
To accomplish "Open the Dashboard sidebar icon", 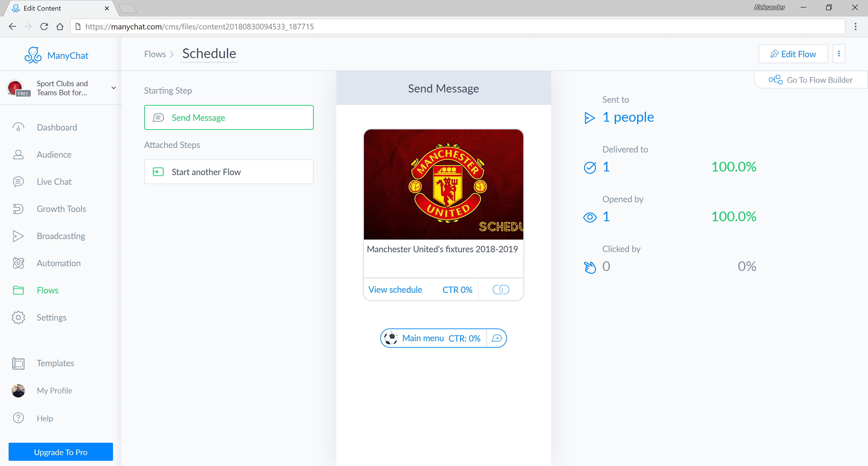I will pos(18,127).
